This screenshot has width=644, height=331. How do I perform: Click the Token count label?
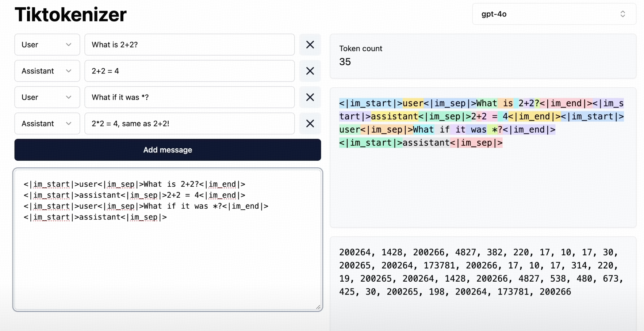tap(361, 49)
